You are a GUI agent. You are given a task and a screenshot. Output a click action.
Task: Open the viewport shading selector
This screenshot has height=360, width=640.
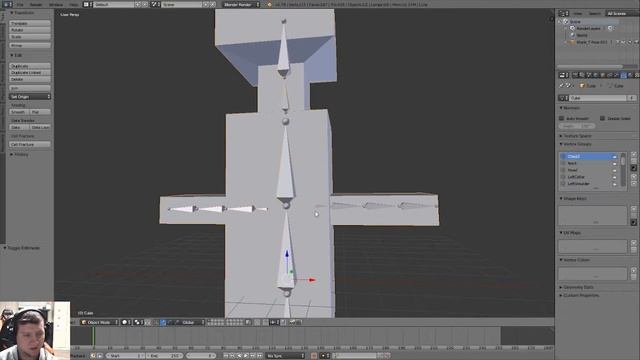127,322
